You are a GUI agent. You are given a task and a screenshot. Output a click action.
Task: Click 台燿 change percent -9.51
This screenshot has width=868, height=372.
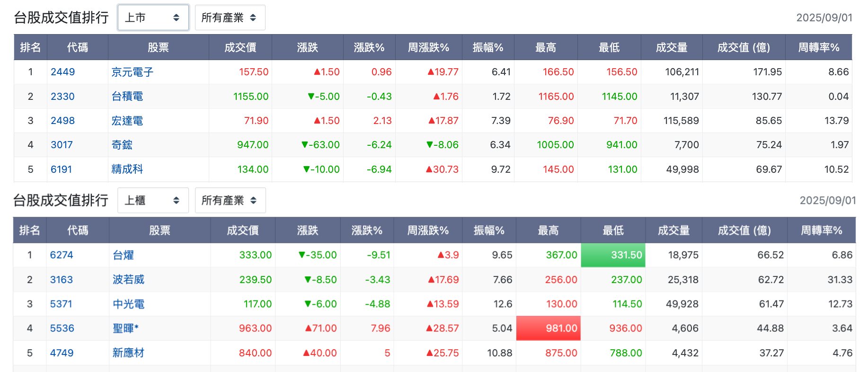pyautogui.click(x=379, y=255)
